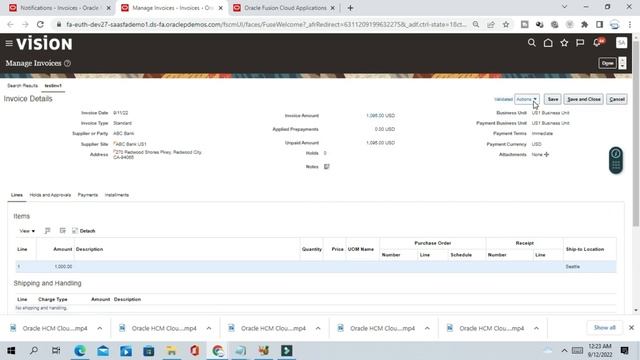Expand first Oracle HCM download options
The width and height of the screenshot is (640, 360).
point(100,328)
